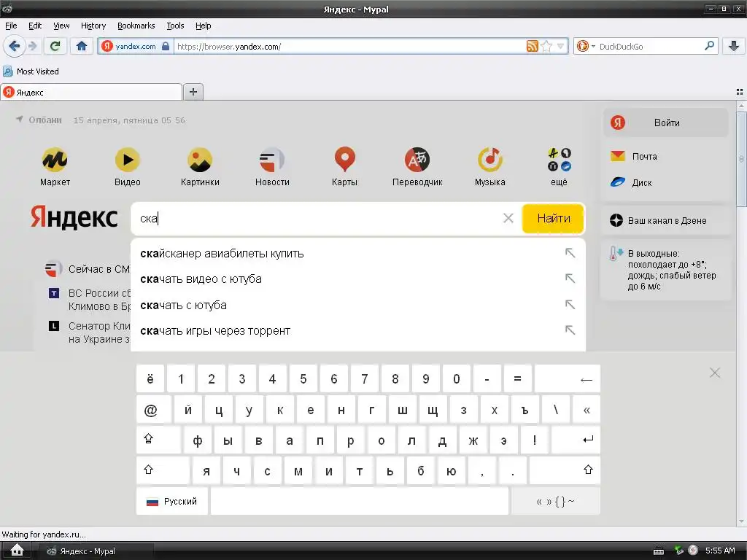Screen dimensions: 747x560
Task: Open the taskbar home launcher button
Action: (x=17, y=551)
